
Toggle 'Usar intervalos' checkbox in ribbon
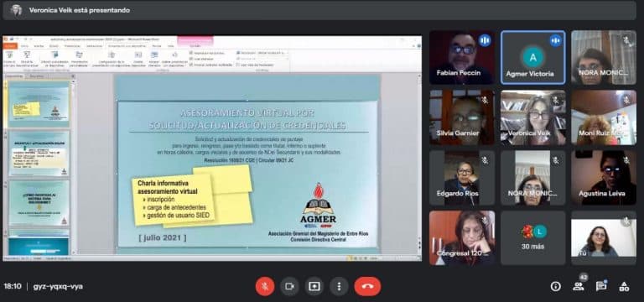(191, 59)
